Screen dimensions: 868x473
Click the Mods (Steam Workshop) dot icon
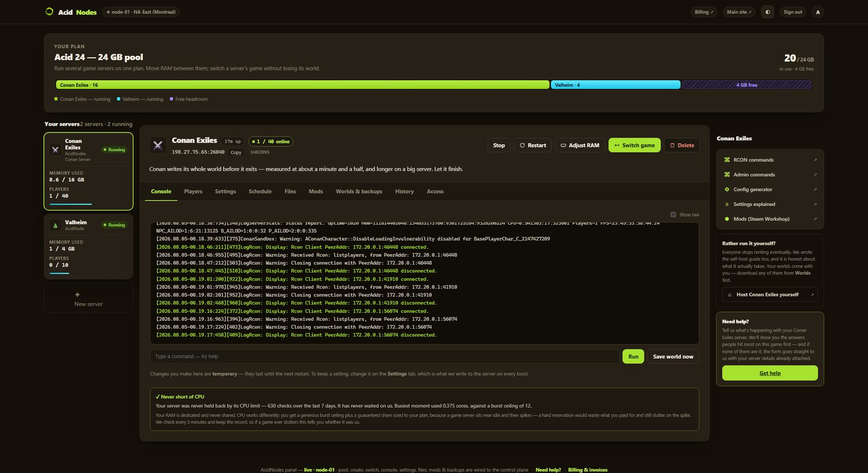click(727, 219)
